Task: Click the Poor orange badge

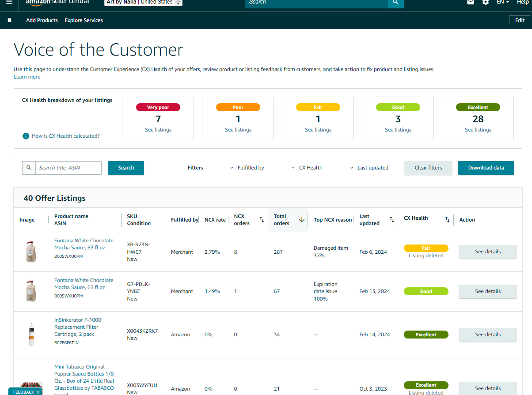Action: click(x=238, y=107)
